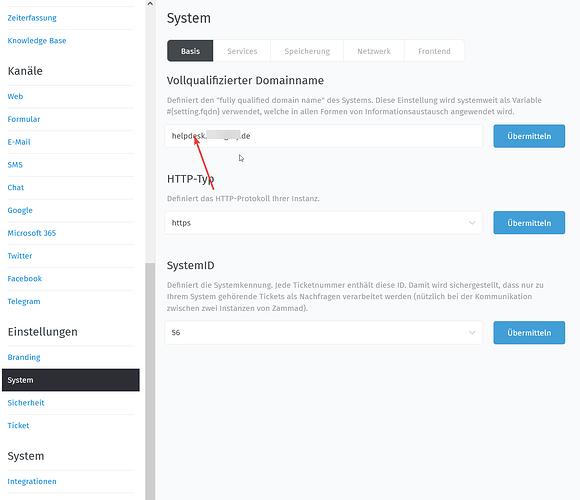
Task: Click Übermitteln next to HTTP-Typ
Action: point(529,223)
